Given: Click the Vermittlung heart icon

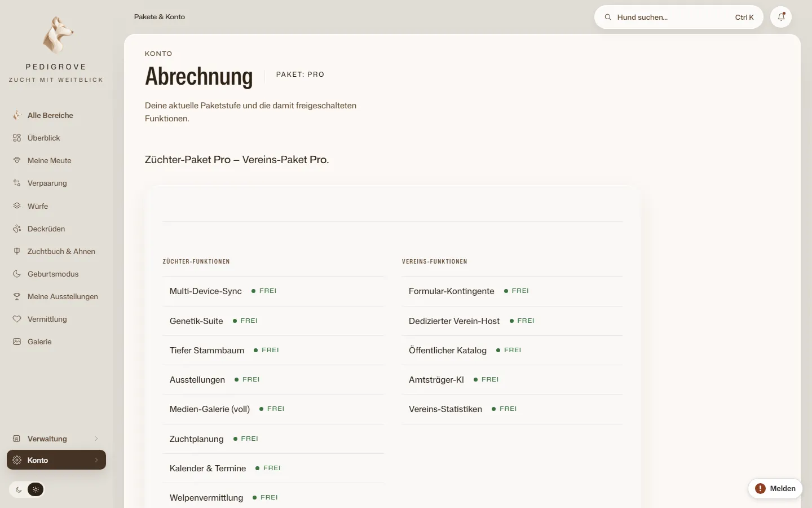Looking at the screenshot, I should pos(17,319).
